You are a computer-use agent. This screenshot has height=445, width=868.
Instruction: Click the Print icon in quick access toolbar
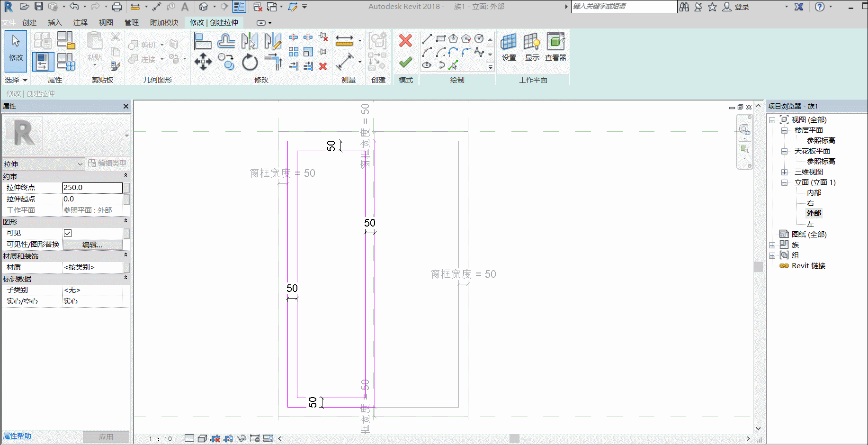click(117, 7)
